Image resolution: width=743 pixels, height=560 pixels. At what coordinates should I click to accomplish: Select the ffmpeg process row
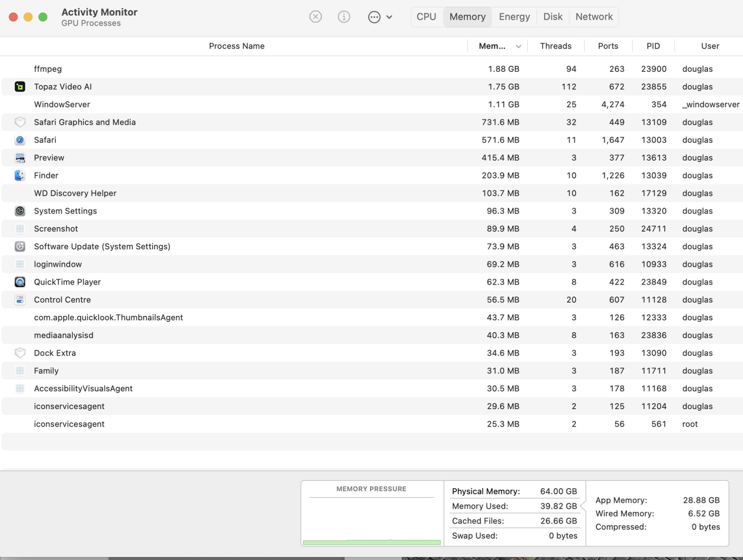click(x=238, y=69)
